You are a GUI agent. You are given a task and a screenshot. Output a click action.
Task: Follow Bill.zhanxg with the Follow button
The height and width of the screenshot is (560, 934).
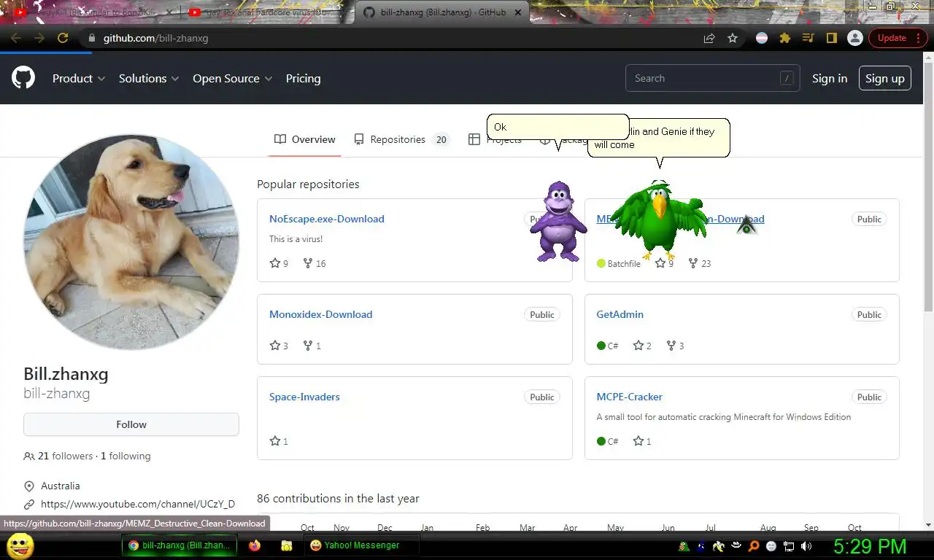[x=131, y=424]
